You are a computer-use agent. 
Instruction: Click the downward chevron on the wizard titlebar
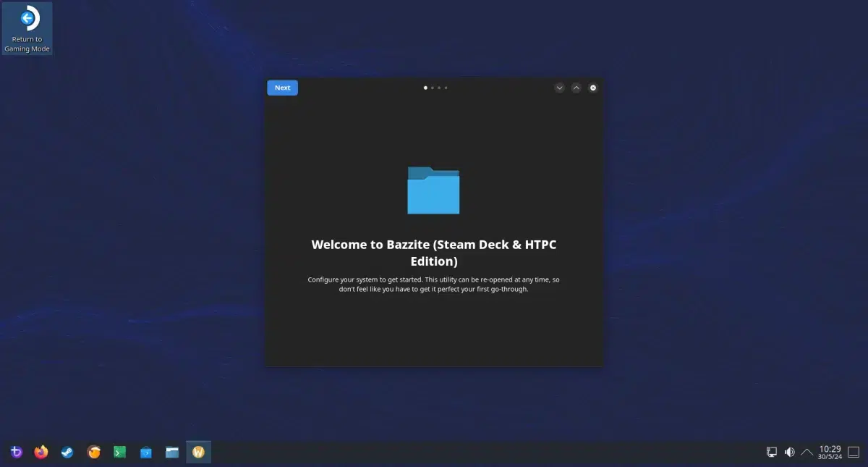(x=559, y=87)
